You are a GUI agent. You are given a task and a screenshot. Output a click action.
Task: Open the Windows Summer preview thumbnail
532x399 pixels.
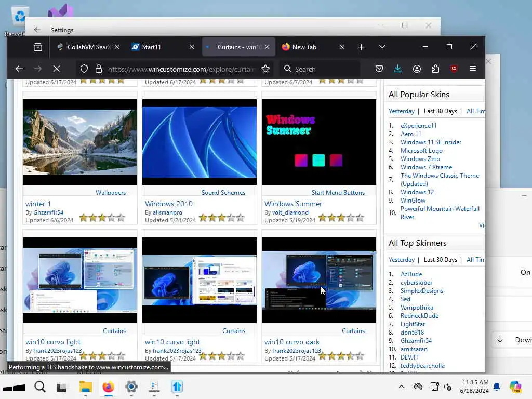(x=319, y=142)
